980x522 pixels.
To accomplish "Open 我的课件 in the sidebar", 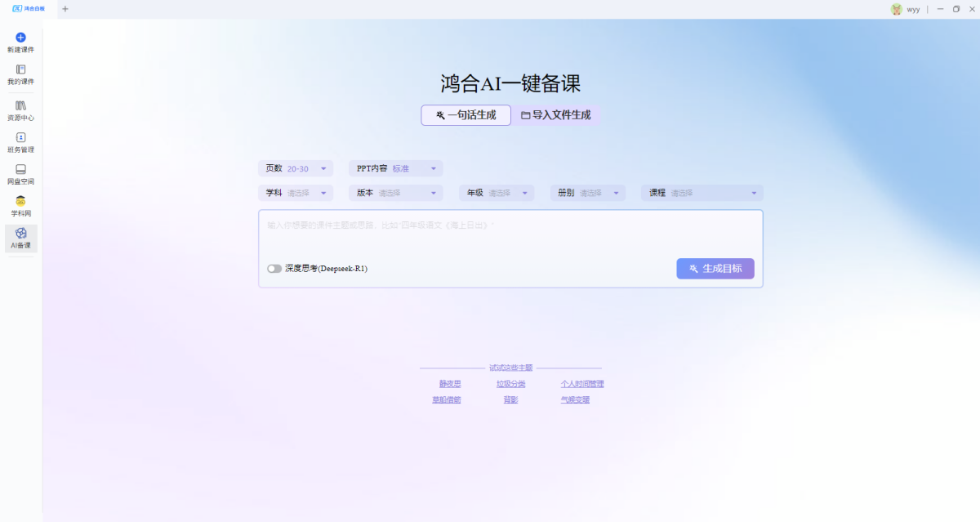I will click(x=20, y=70).
